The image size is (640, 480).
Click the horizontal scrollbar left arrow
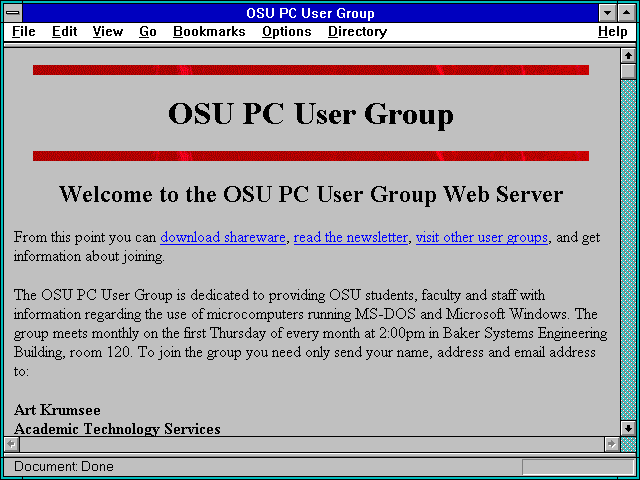pos(12,444)
